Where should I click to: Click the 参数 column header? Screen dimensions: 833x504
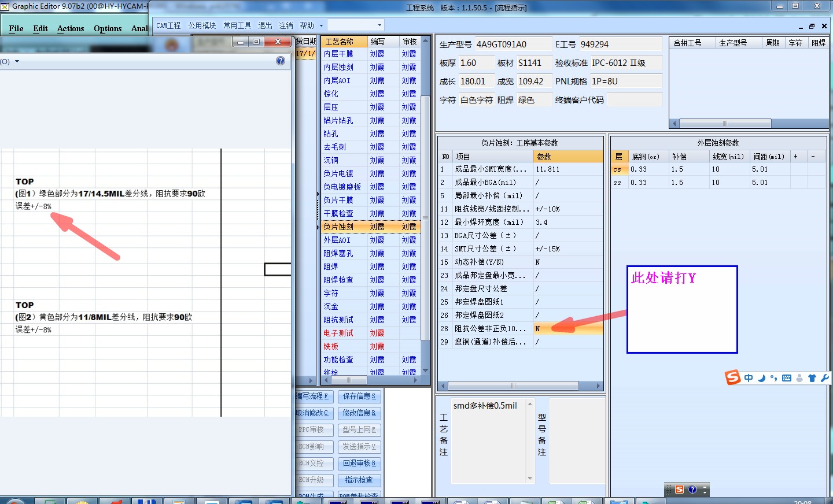568,157
